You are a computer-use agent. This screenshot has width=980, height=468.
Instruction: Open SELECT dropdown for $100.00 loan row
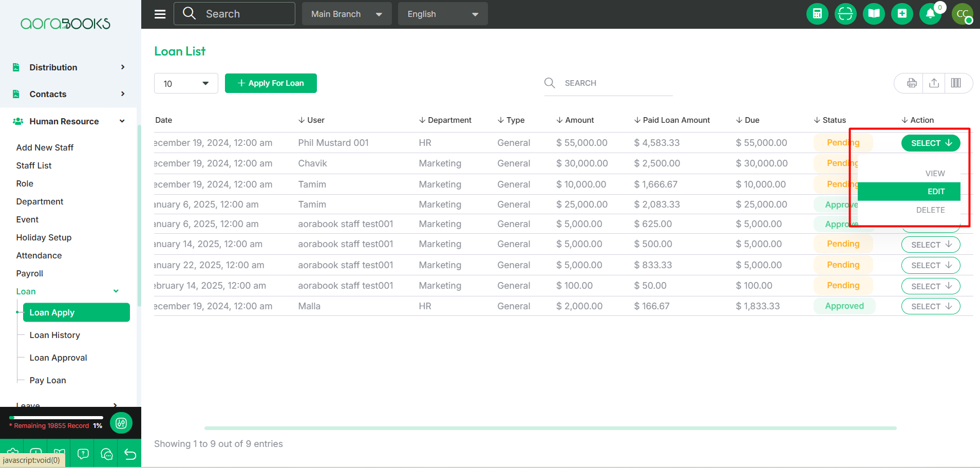coord(931,286)
